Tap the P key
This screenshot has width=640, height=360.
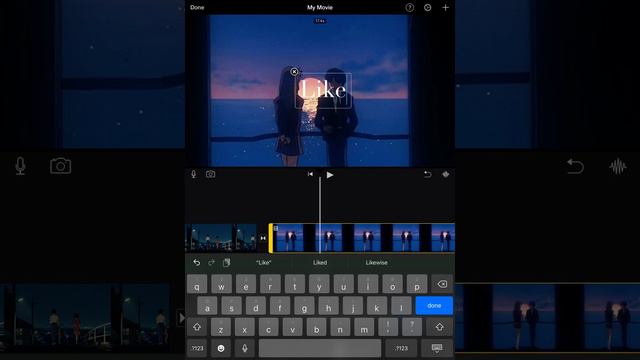(x=417, y=284)
